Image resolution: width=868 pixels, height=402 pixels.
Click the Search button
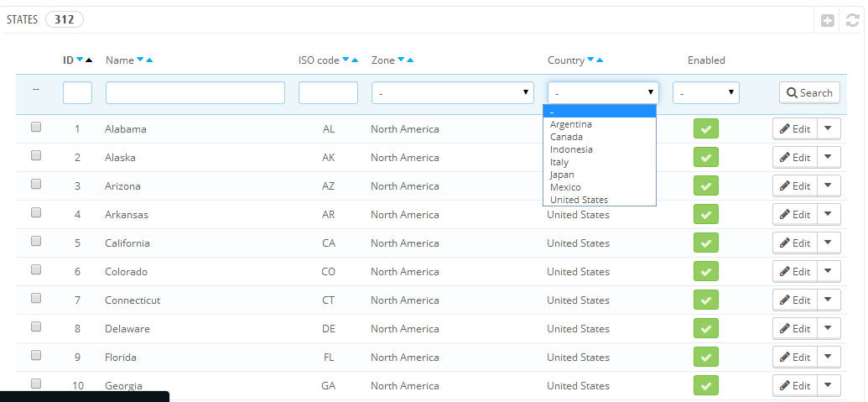click(809, 93)
